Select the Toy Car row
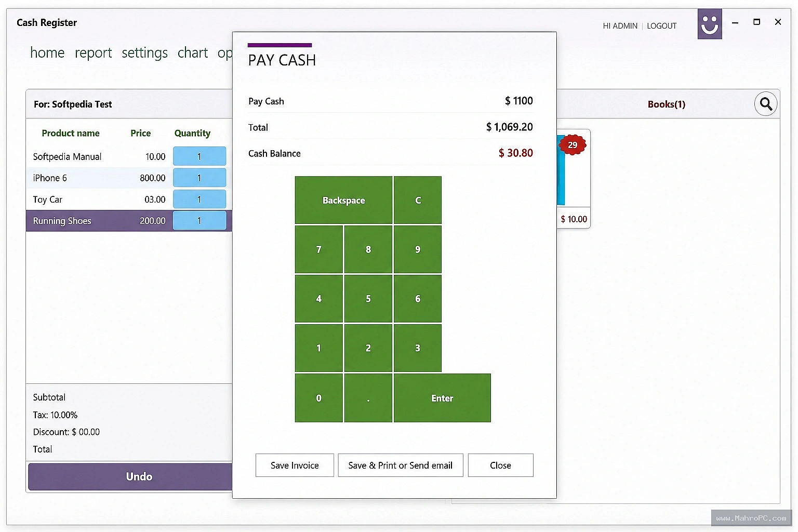 click(129, 199)
